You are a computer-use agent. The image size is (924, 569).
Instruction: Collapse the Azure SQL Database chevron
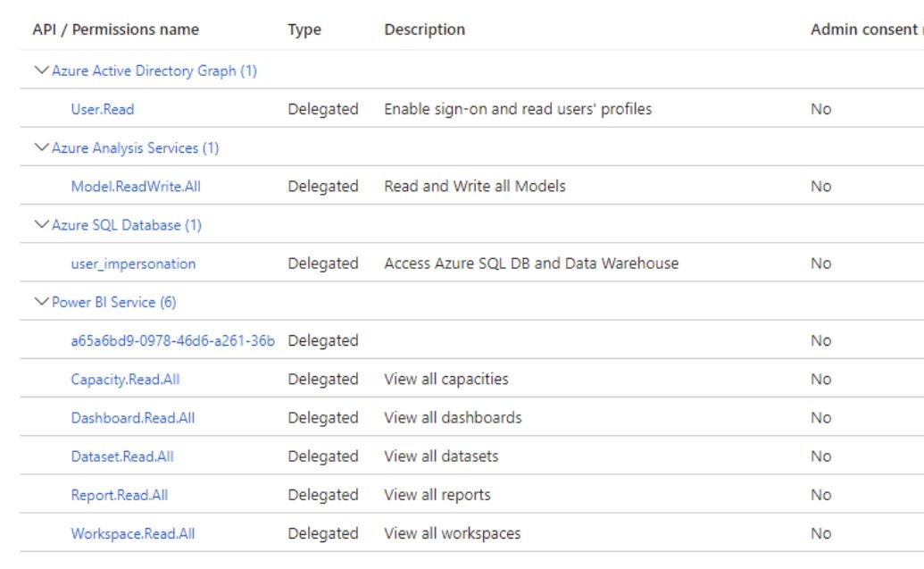pyautogui.click(x=41, y=225)
